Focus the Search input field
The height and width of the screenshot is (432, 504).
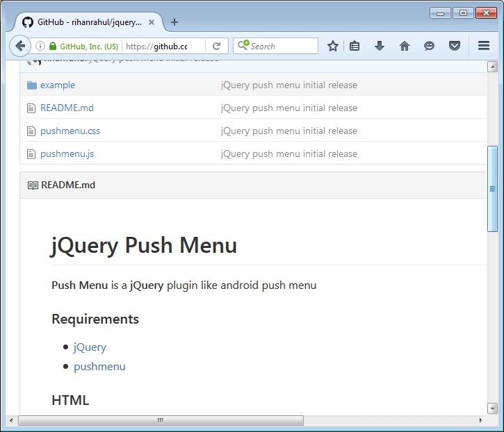[x=275, y=46]
